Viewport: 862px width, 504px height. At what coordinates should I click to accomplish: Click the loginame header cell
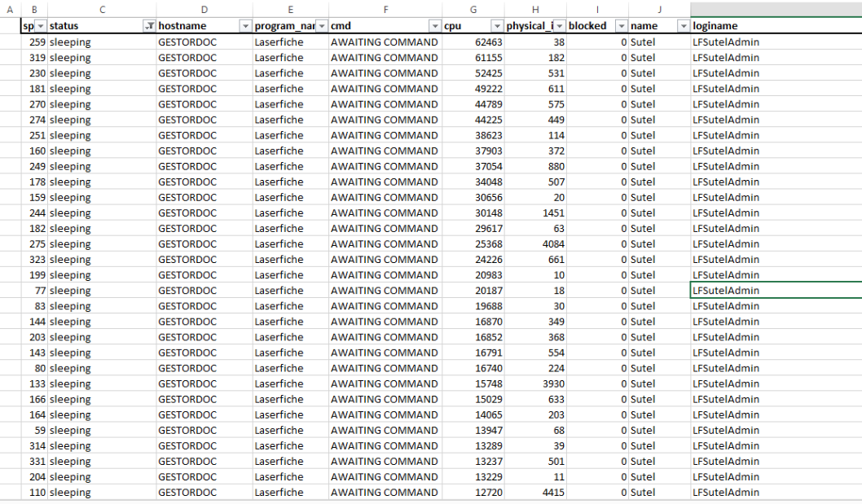click(x=776, y=26)
